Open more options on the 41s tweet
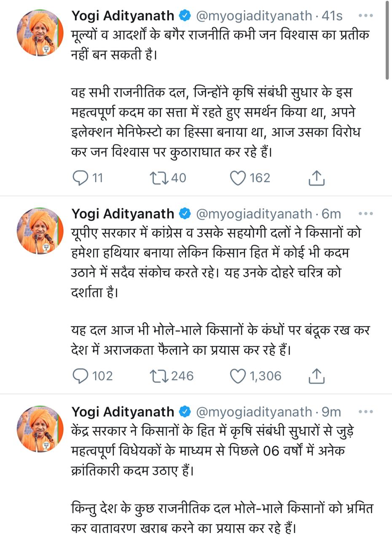The width and height of the screenshot is (392, 540). (365, 16)
